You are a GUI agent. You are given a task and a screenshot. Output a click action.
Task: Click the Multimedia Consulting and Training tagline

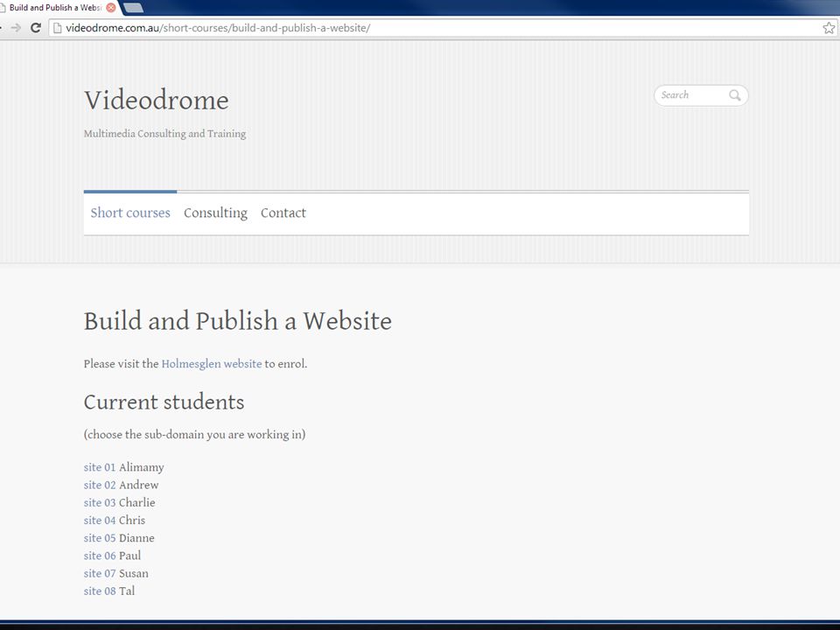click(165, 133)
